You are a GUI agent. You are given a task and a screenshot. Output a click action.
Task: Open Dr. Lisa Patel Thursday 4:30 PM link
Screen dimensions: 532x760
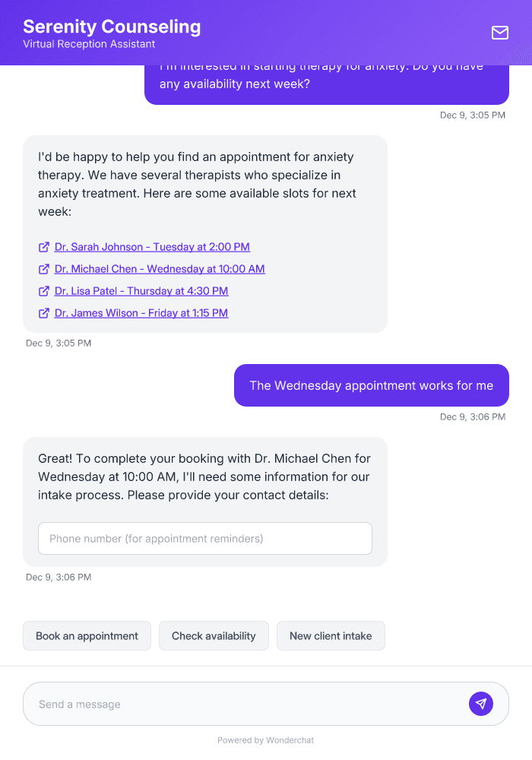pos(141,291)
